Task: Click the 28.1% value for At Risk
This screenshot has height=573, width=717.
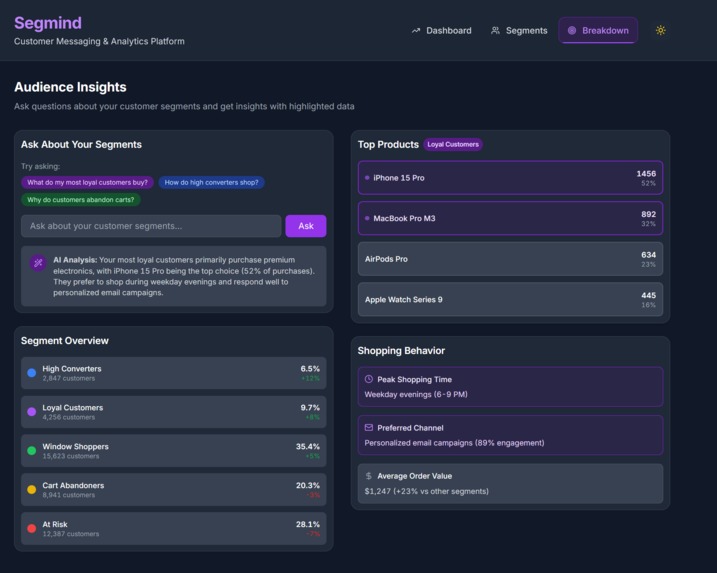Action: point(308,524)
